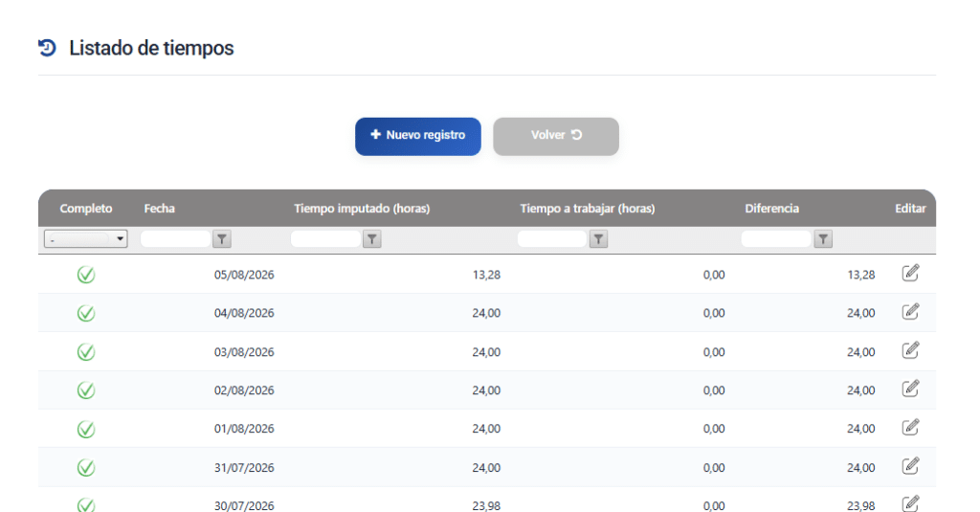
Task: Sort by the Diferencia column header
Action: click(x=772, y=209)
